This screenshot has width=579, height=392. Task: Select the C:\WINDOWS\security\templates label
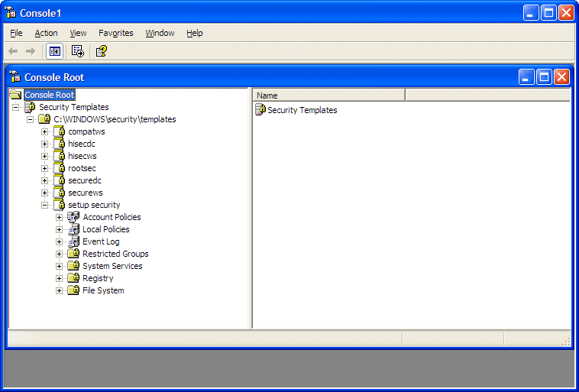point(115,119)
